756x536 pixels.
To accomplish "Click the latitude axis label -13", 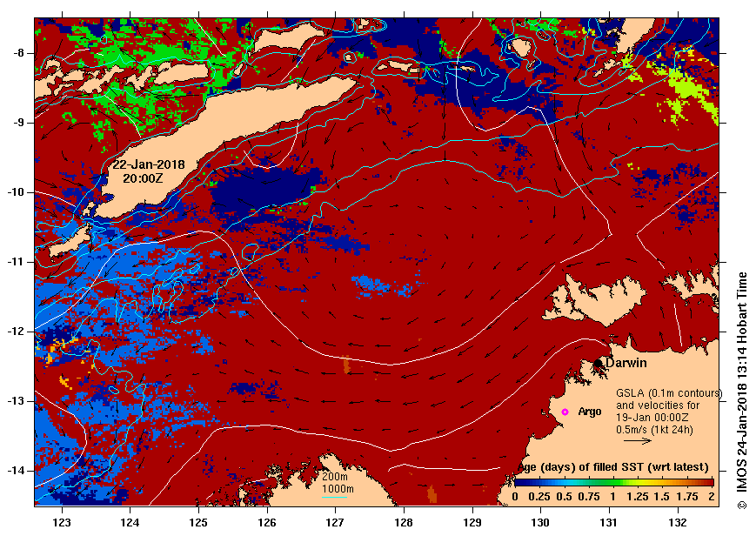I will coord(17,401).
